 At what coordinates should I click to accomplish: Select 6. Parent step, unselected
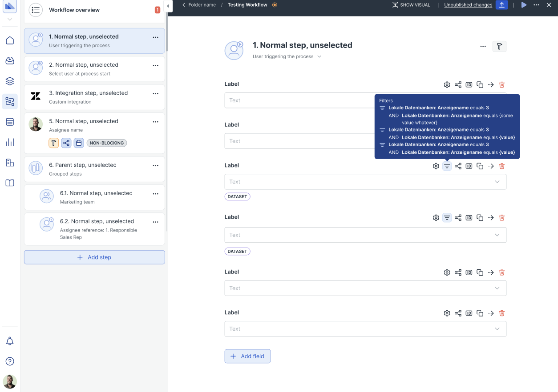(94, 169)
